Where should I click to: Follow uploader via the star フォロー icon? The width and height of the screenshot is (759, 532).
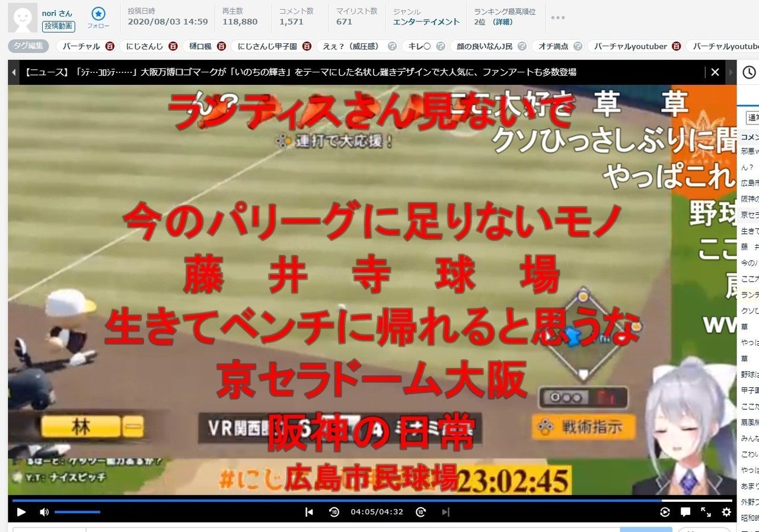(x=98, y=17)
